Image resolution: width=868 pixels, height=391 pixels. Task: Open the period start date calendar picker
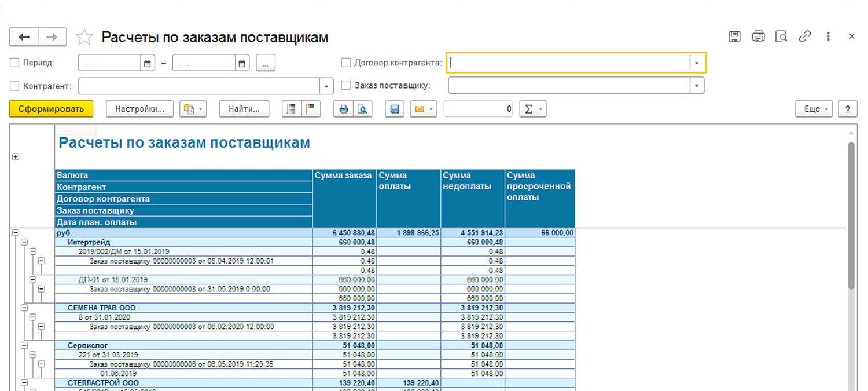148,63
